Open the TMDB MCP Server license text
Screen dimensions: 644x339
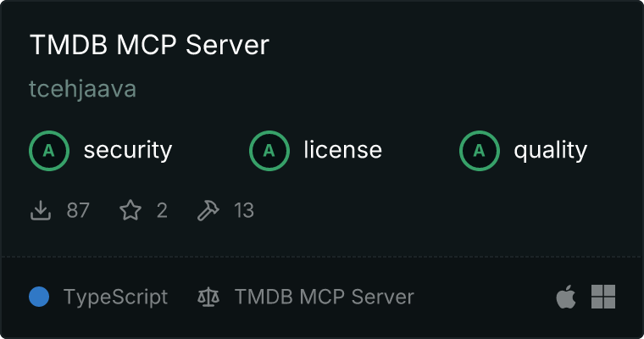point(324,297)
